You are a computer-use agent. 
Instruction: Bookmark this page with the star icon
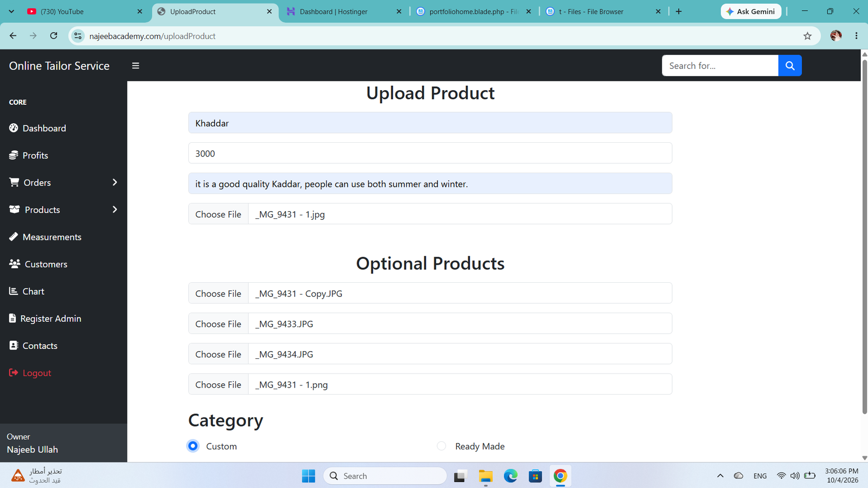tap(807, 36)
